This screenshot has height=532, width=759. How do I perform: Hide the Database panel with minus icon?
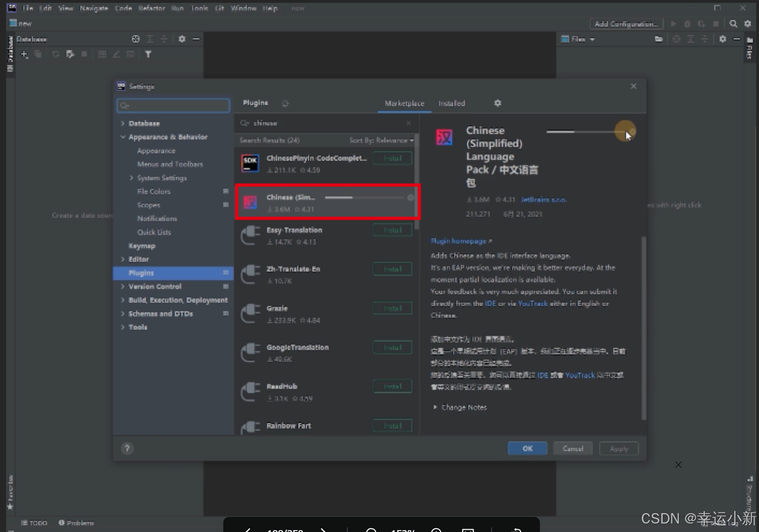point(196,39)
